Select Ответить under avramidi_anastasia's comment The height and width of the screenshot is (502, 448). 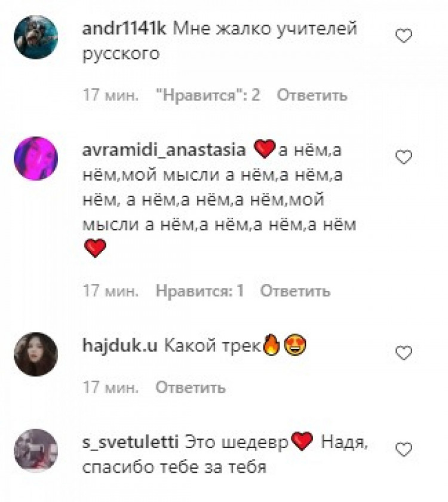295,291
